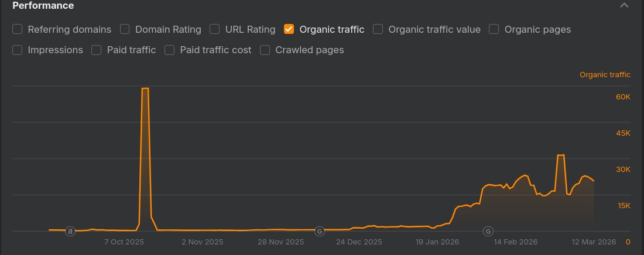Click the 14 Feb 2026 date label
Viewport: 644px width, 255px height.
[x=515, y=242]
